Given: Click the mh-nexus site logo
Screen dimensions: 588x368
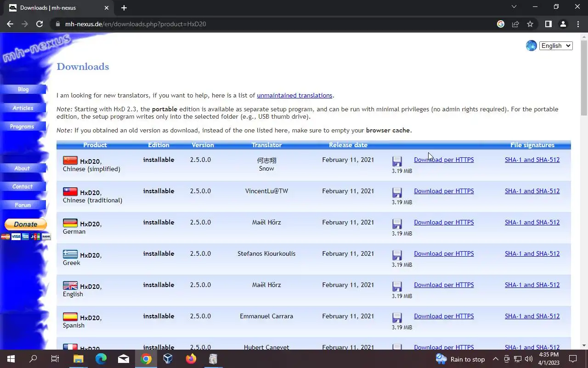Looking at the screenshot, I should tap(36, 49).
